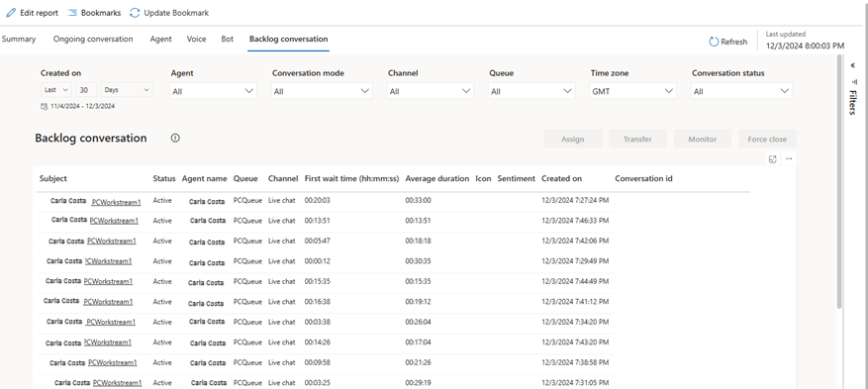
Task: Open the Queue filter dropdown
Action: (x=531, y=91)
